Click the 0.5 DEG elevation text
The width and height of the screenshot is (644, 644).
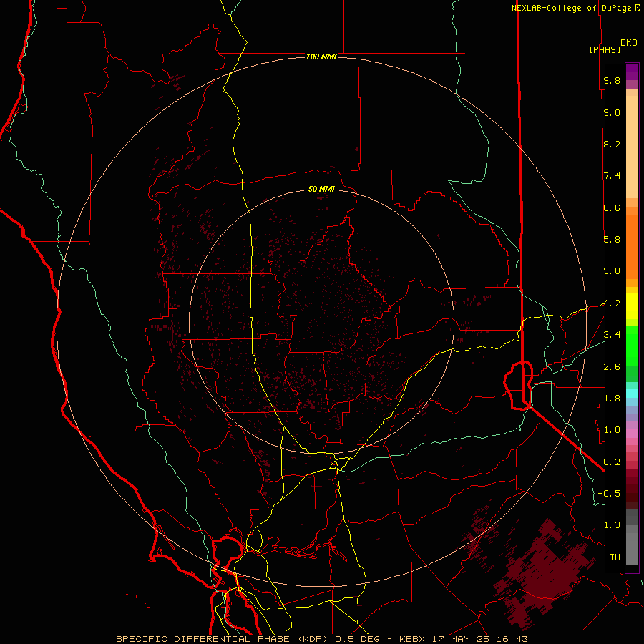click(x=357, y=639)
